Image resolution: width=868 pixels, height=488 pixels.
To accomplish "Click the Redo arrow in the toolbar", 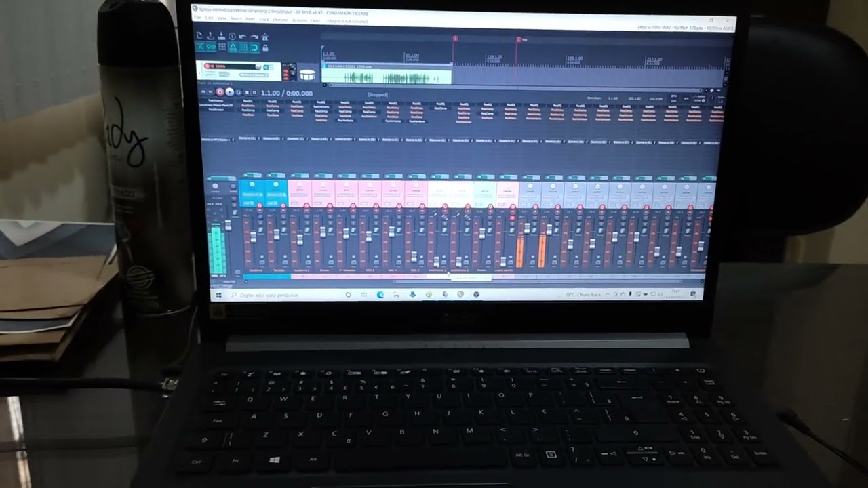I will [x=254, y=37].
